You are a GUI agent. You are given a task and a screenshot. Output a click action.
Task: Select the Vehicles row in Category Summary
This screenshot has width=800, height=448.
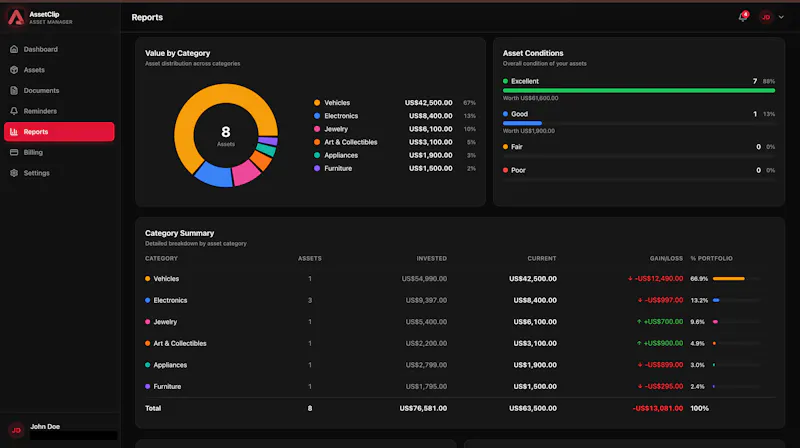460,279
